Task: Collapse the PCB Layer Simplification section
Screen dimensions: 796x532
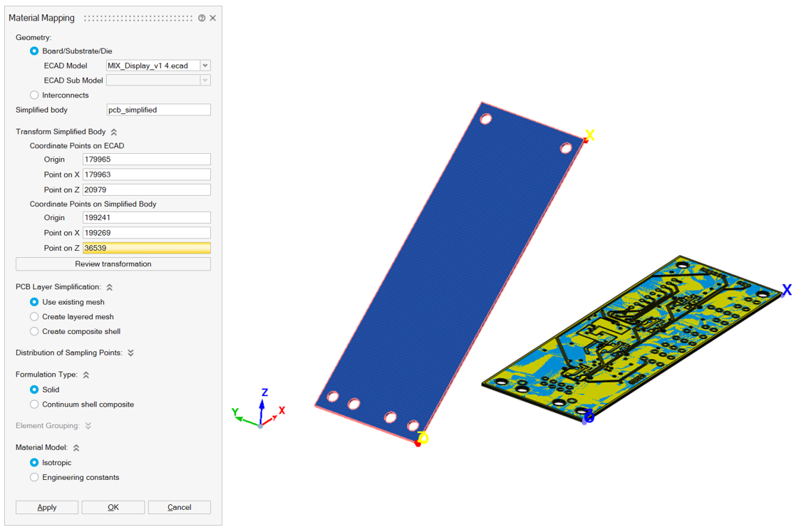Action: pyautogui.click(x=110, y=287)
